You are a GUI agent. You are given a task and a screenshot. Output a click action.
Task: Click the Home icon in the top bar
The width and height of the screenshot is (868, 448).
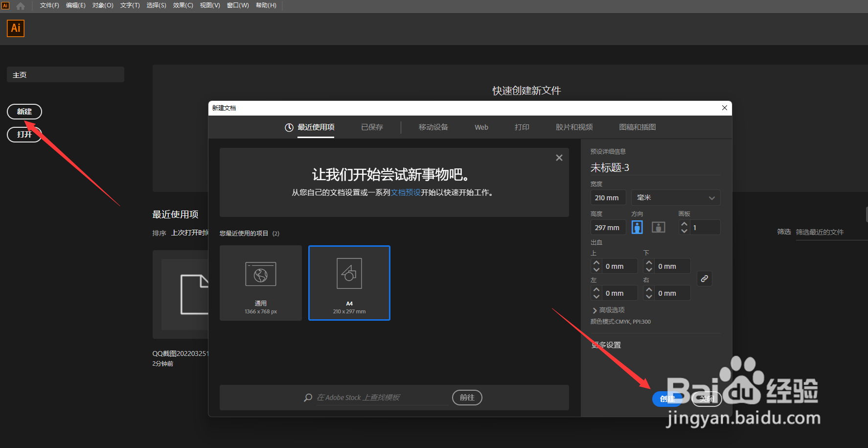pyautogui.click(x=21, y=6)
